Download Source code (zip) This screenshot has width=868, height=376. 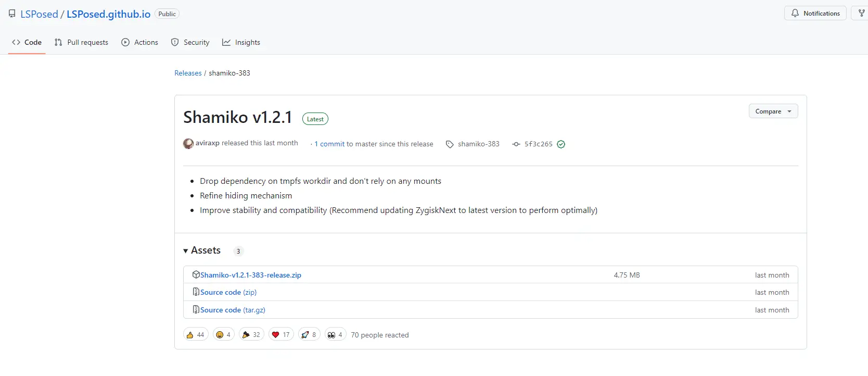pyautogui.click(x=228, y=292)
